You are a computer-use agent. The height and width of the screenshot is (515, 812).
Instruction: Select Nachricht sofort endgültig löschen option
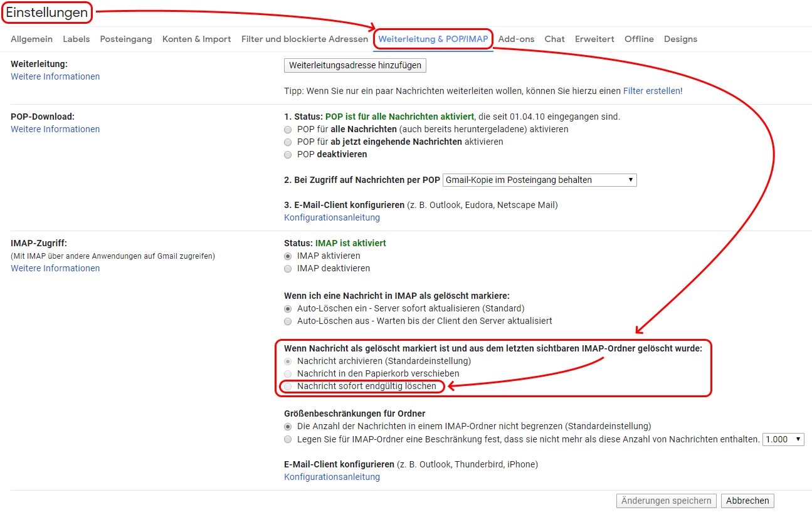click(x=288, y=387)
